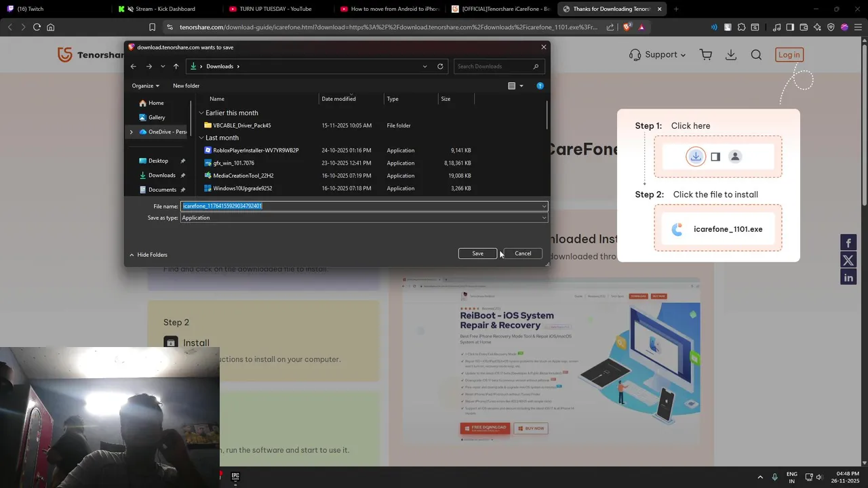Image resolution: width=868 pixels, height=488 pixels.
Task: Collapse the Earlier this month group
Action: pos(201,113)
